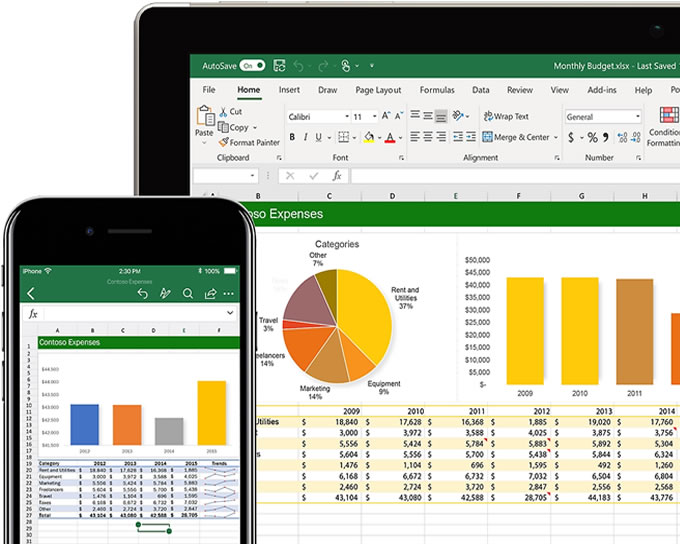This screenshot has width=680, height=544.
Task: Open Conditional Formatting
Action: (663, 127)
